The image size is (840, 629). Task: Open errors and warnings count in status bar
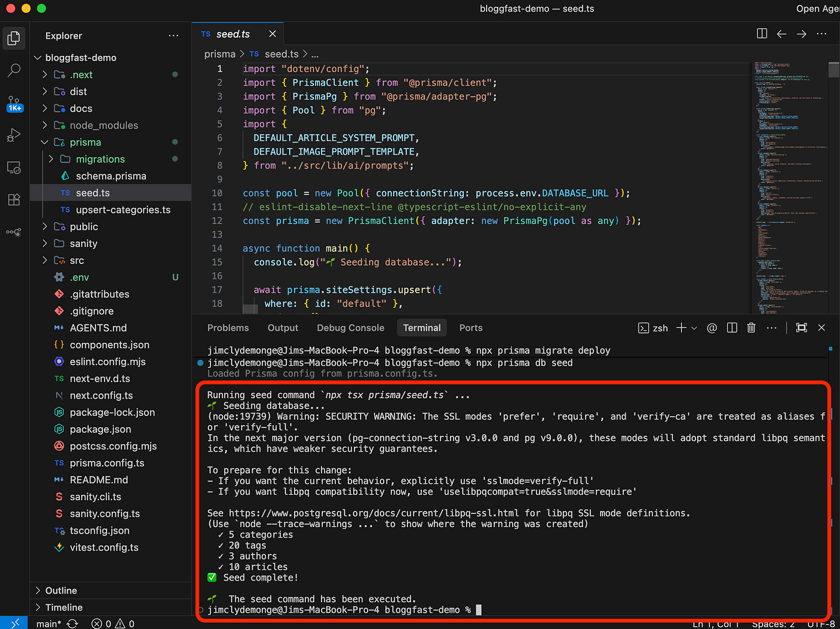[113, 624]
